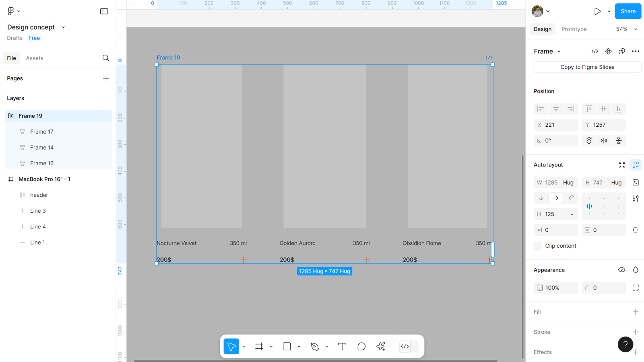Image resolution: width=644 pixels, height=362 pixels.
Task: Select the Text tool in toolbar
Action: [x=342, y=346]
